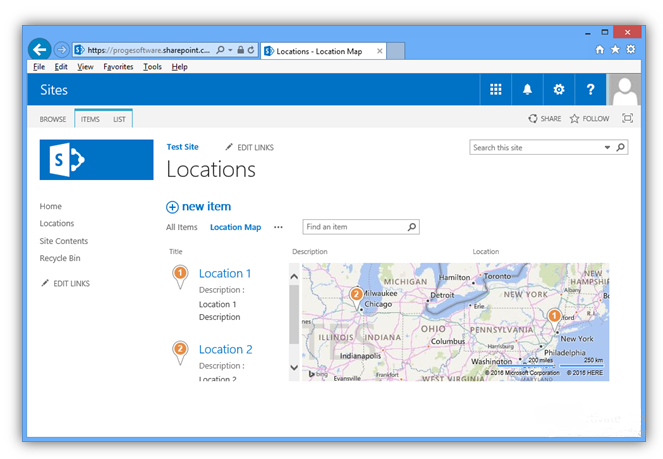This screenshot has width=663, height=459.
Task: Click the new item link
Action: [x=206, y=206]
